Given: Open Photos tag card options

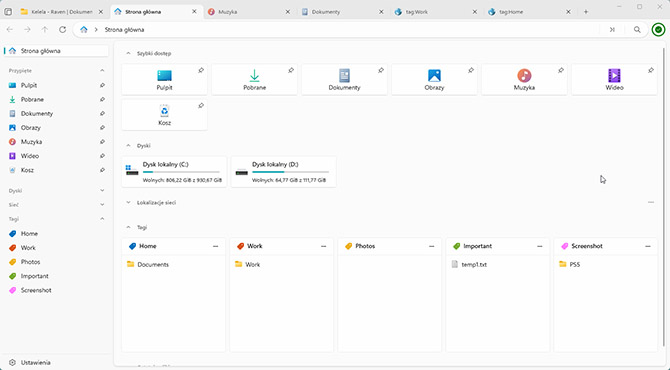Looking at the screenshot, I should point(432,246).
